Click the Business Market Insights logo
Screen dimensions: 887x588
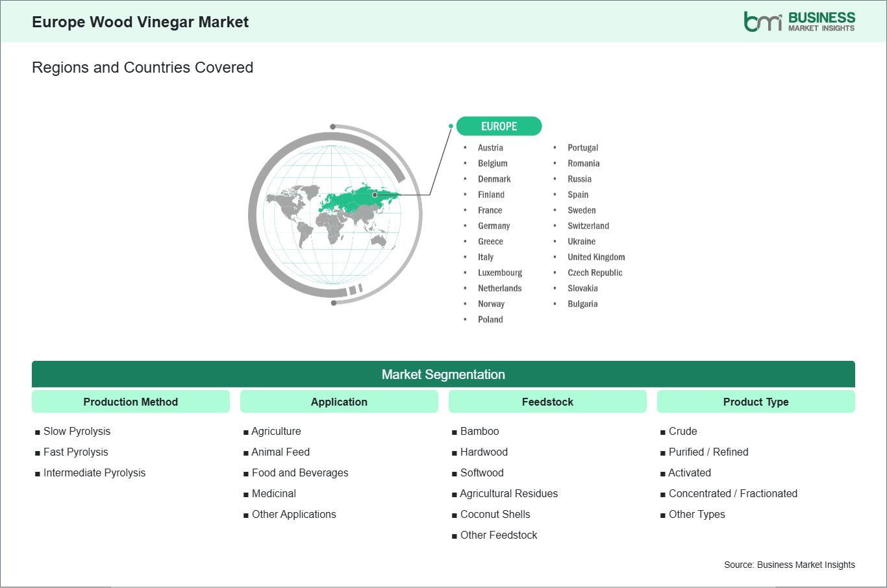coord(799,21)
